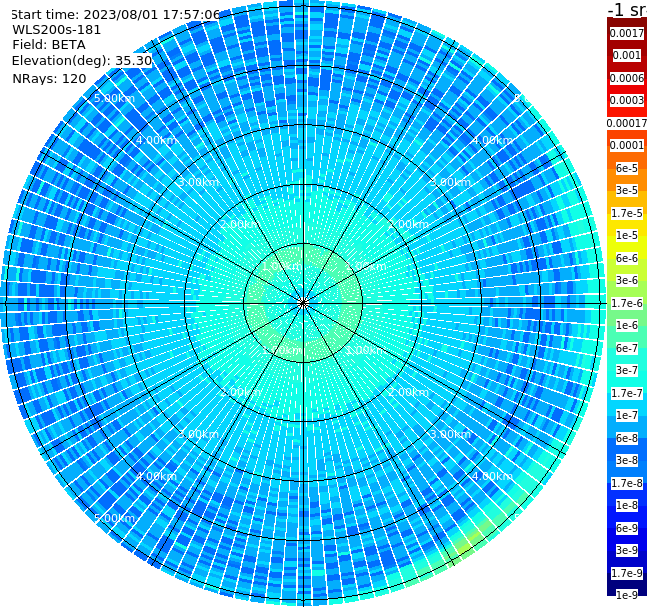Click the colorbar units title '-1 sr'
This screenshot has height=607, width=647.
628,9
